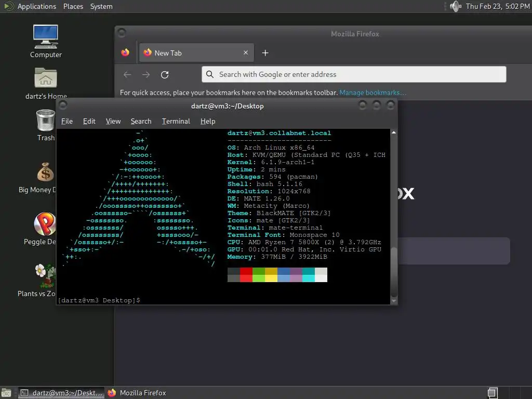Viewport: 532px width, 399px height.
Task: Open the Applications menu
Action: tap(37, 6)
